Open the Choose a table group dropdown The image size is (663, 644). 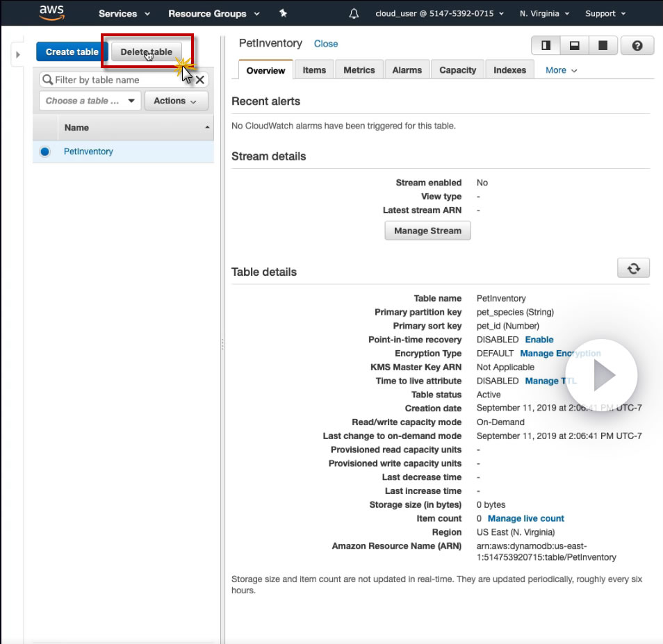tap(90, 101)
